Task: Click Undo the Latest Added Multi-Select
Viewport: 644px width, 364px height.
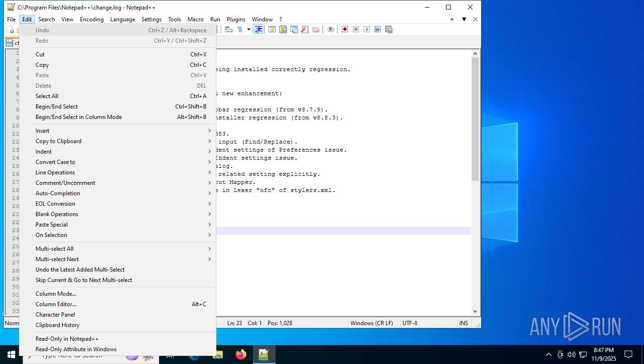Action: [x=118, y=270]
